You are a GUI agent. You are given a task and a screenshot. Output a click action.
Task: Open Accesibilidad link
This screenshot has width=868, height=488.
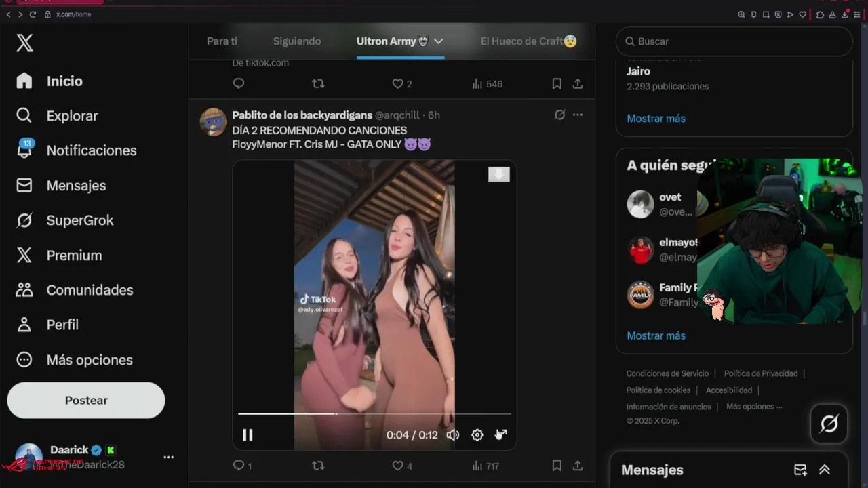[729, 390]
